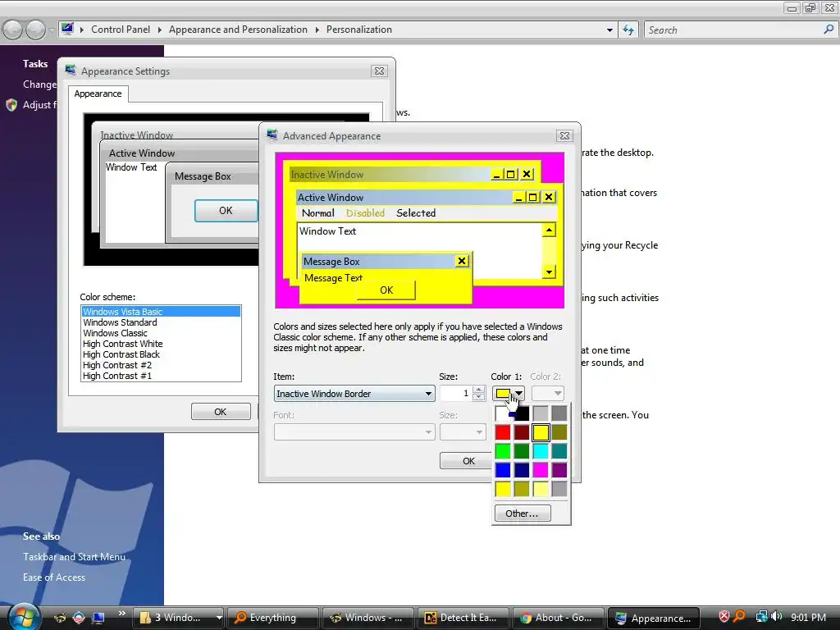Switch to the About - Google Chrome taskbar item
The width and height of the screenshot is (840, 630).
coord(558,618)
